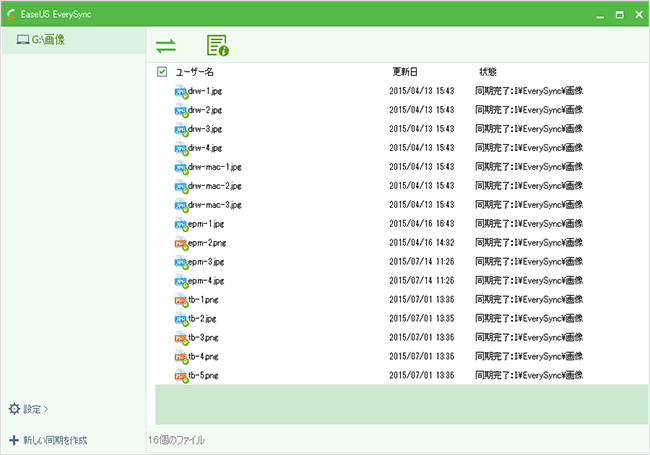Open 設定 settings at bottom left
This screenshot has width=650, height=455.
tap(28, 409)
